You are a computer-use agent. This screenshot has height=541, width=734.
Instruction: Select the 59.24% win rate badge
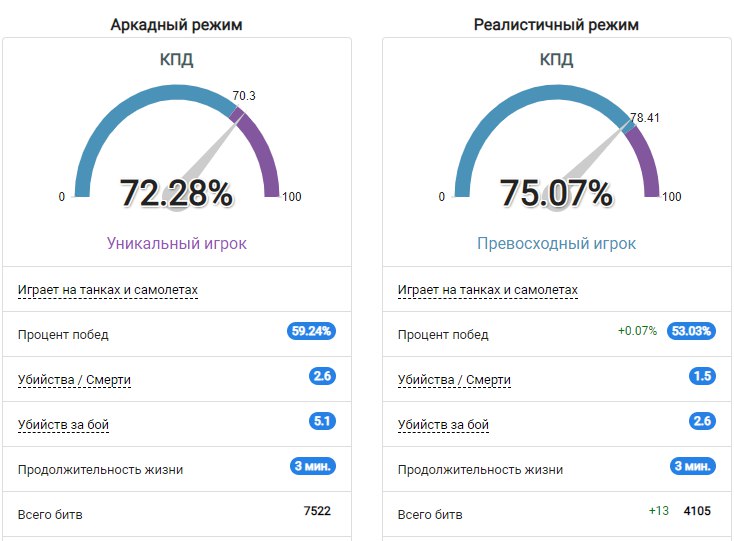pyautogui.click(x=311, y=331)
